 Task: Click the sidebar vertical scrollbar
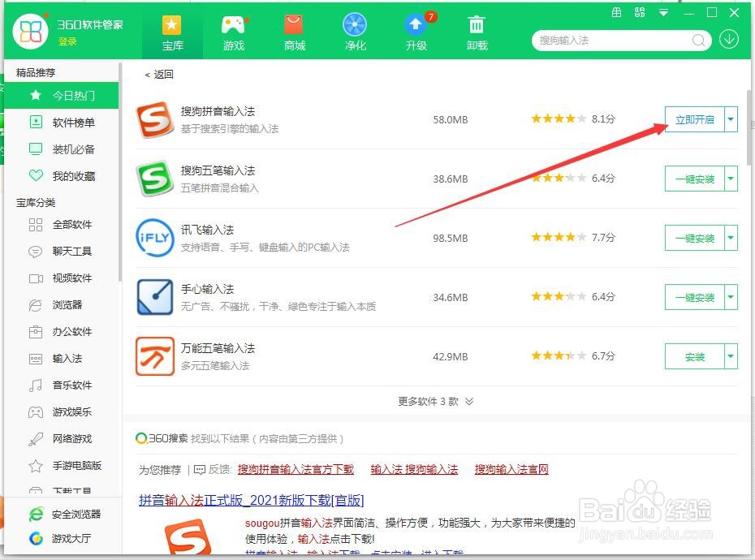(120, 172)
